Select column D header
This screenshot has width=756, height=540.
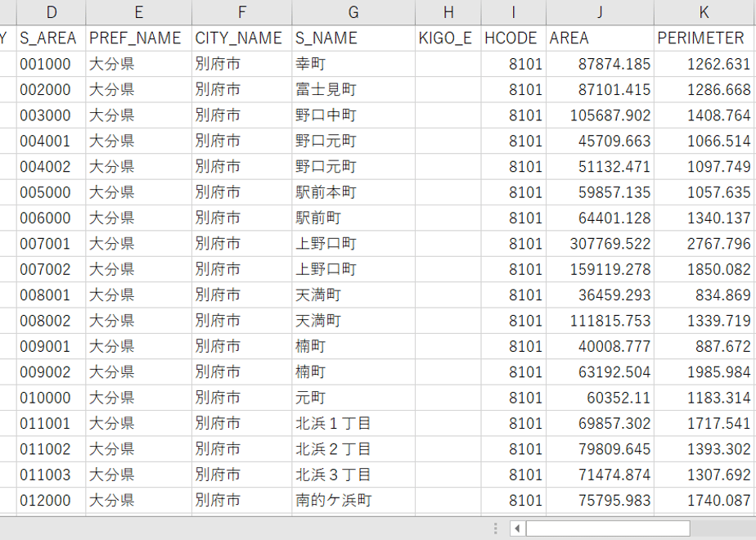(51, 12)
